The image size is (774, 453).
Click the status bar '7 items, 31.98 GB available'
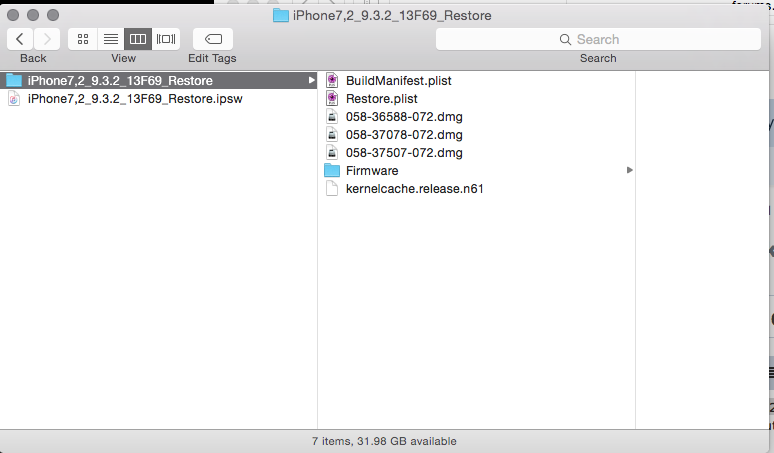384,441
